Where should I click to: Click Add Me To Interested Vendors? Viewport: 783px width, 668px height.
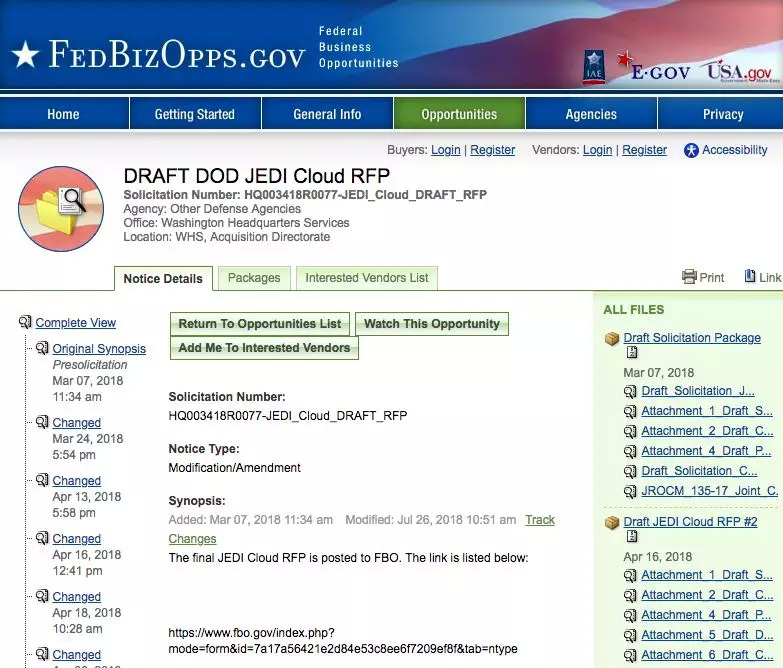pyautogui.click(x=264, y=348)
